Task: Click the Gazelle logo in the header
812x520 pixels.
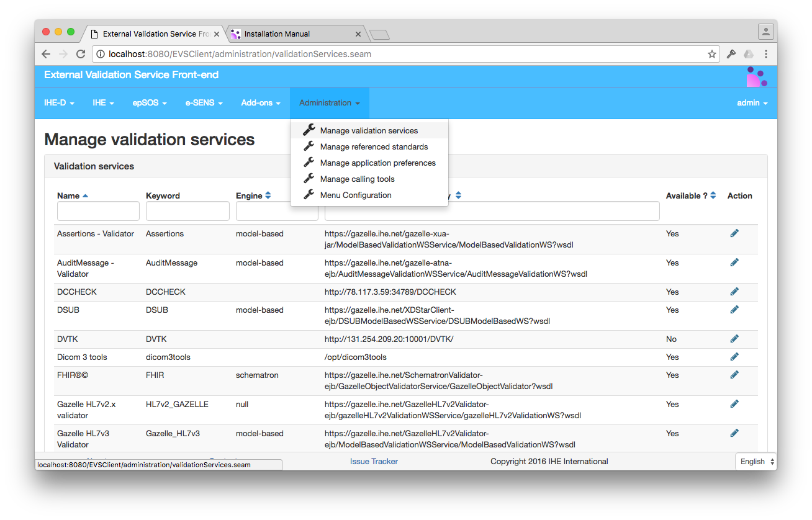Action: pyautogui.click(x=757, y=75)
